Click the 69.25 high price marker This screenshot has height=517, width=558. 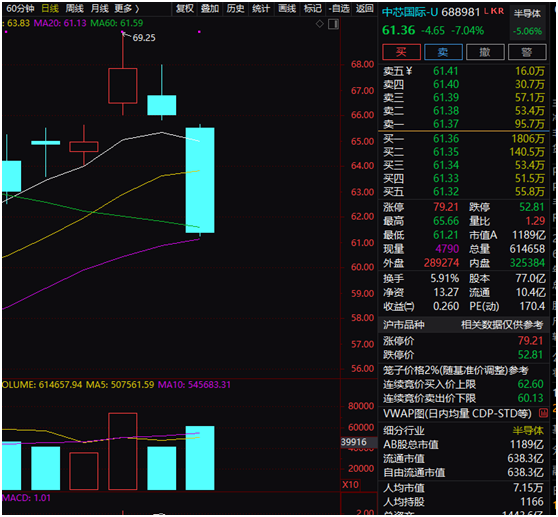144,38
